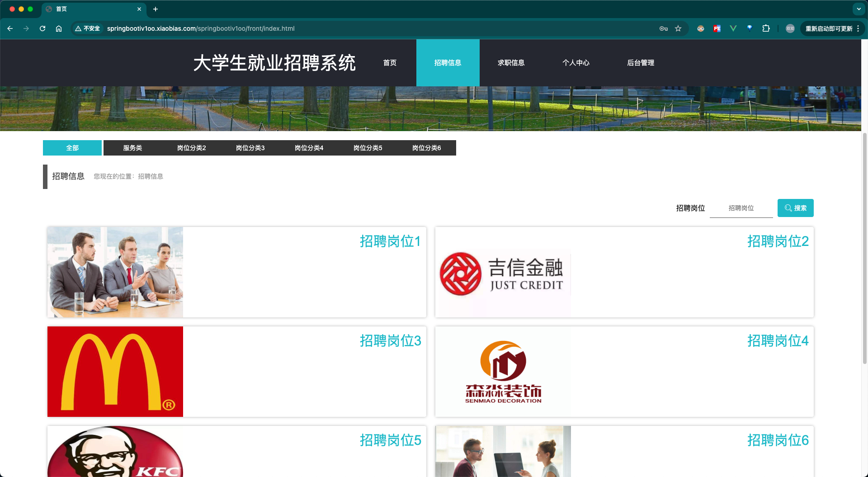Viewport: 868px width, 477px height.
Task: Open the 招聘岗位4 job title
Action: [x=778, y=341]
